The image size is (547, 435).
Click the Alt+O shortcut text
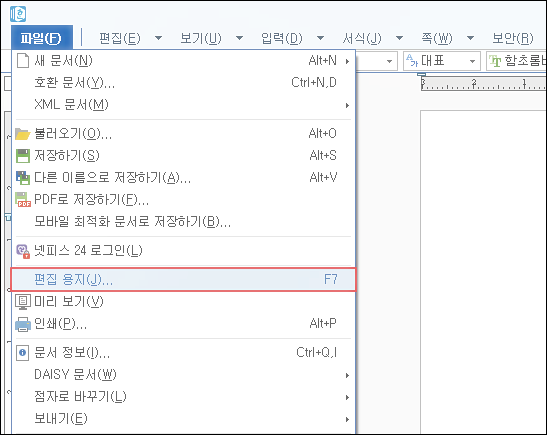(x=323, y=134)
